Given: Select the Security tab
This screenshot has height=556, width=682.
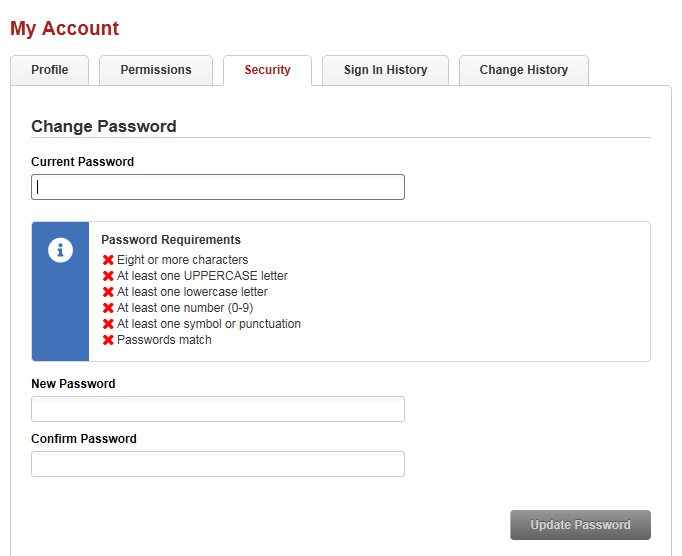Looking at the screenshot, I should pyautogui.click(x=267, y=70).
